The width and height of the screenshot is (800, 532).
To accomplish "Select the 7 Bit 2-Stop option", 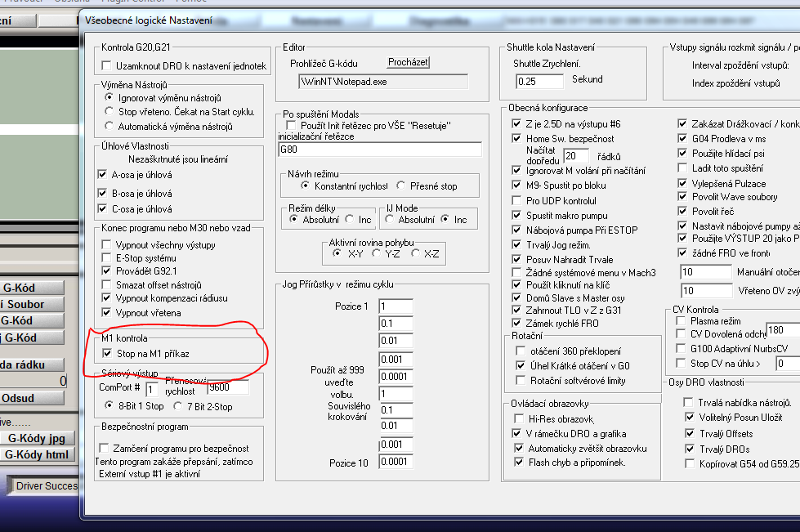I will pyautogui.click(x=179, y=406).
